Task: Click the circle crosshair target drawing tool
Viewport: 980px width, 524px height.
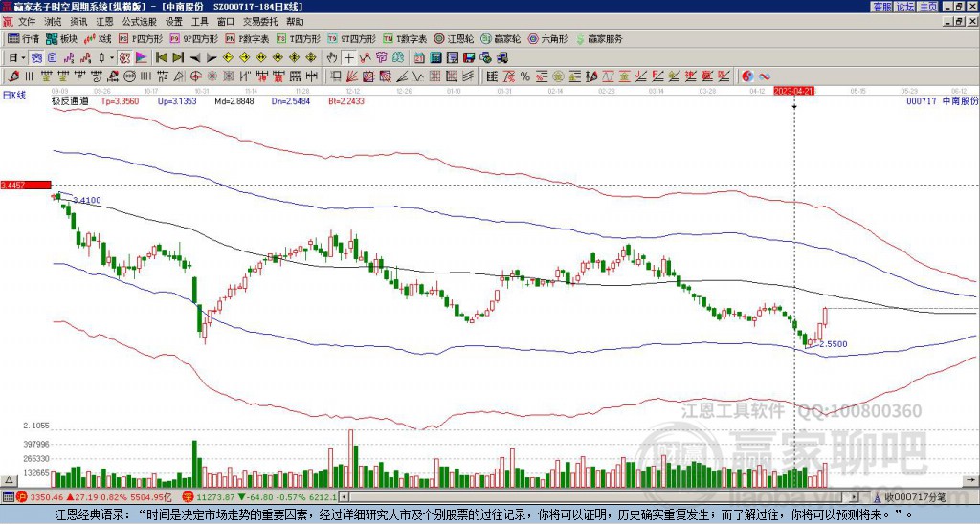Action: coord(195,76)
